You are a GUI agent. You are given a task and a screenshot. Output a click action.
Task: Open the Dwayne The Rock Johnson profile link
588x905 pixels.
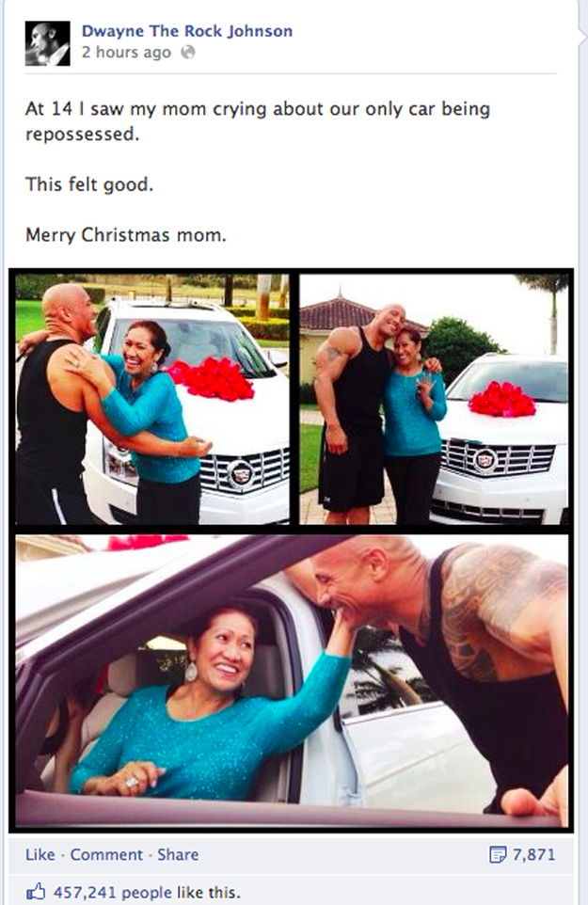187,31
